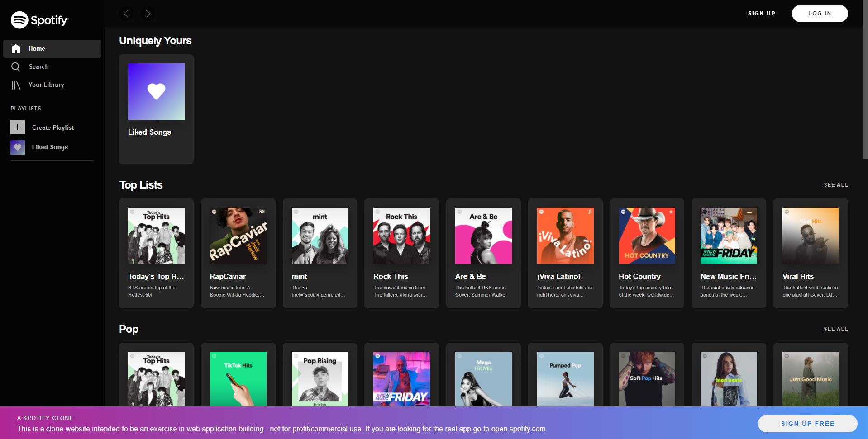Image resolution: width=868 pixels, height=439 pixels.
Task: Click the Spotify logo in the sidebar
Action: point(40,20)
